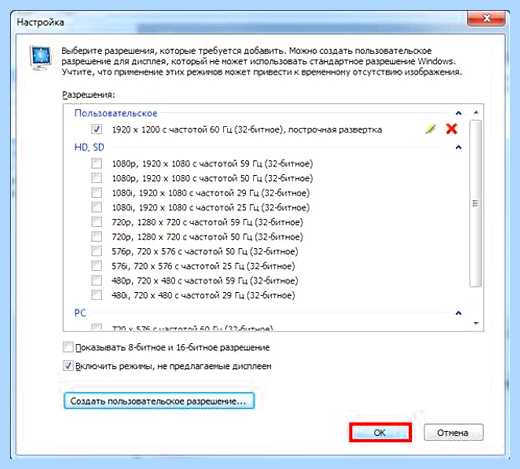Uncheck the 1920 x 1200 60 Гц custom resolution
This screenshot has width=520, height=469.
pos(97,129)
